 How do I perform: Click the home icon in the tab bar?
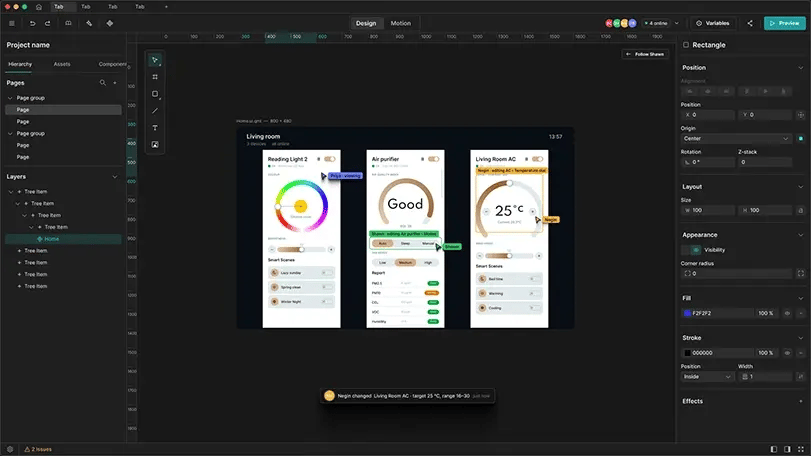[x=39, y=7]
